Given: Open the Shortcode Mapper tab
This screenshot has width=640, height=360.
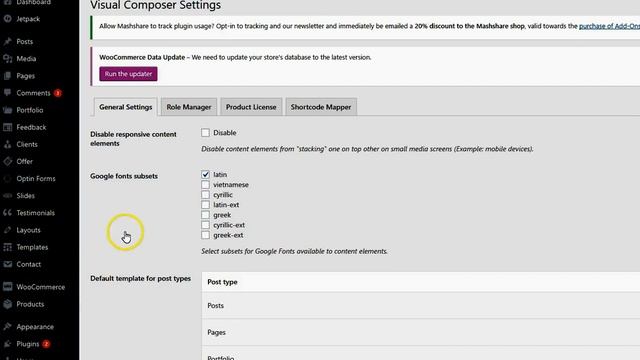Looking at the screenshot, I should coord(321,107).
